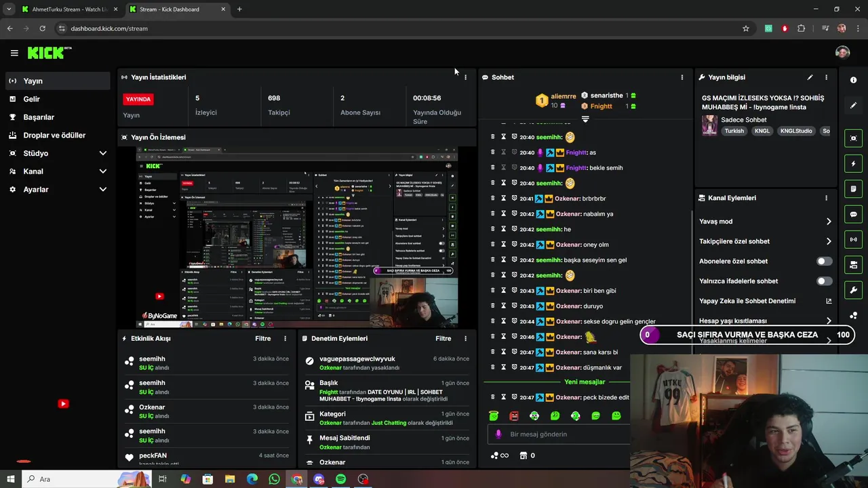Open a new browser tab
The height and width of the screenshot is (488, 868).
tap(239, 9)
